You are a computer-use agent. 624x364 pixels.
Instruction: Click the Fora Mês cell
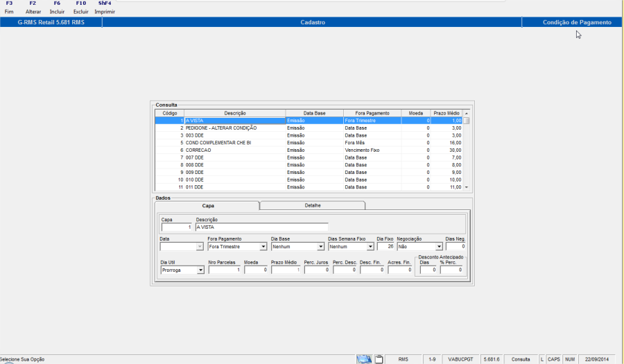[372, 143]
